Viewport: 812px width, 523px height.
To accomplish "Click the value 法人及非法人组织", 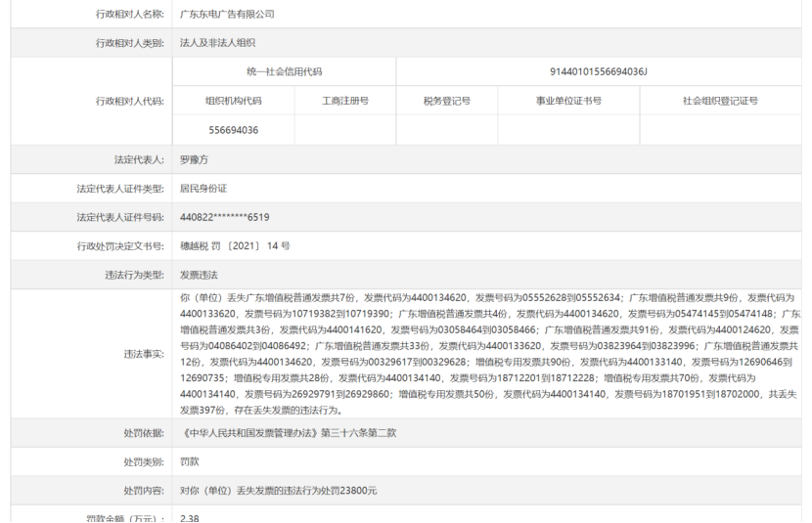I will [217, 43].
